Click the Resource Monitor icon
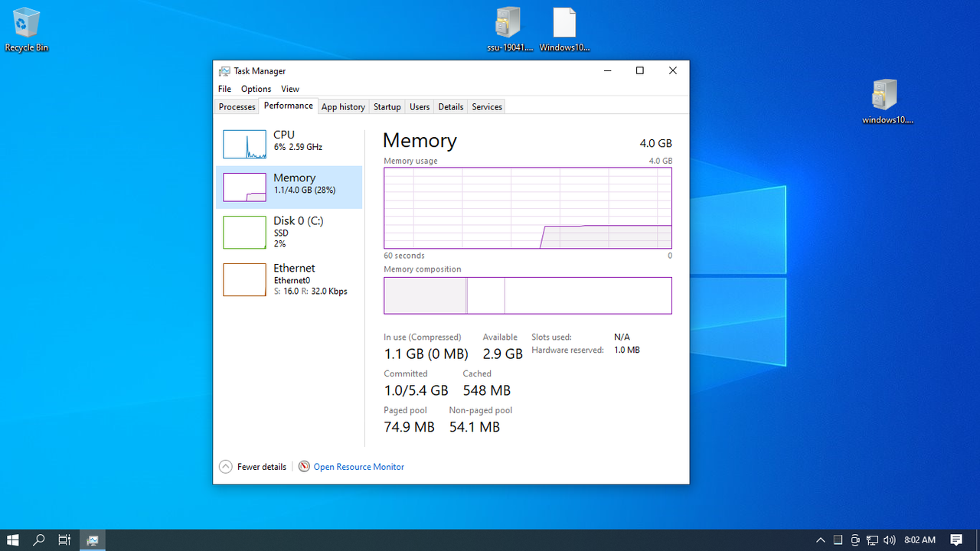 (x=304, y=467)
